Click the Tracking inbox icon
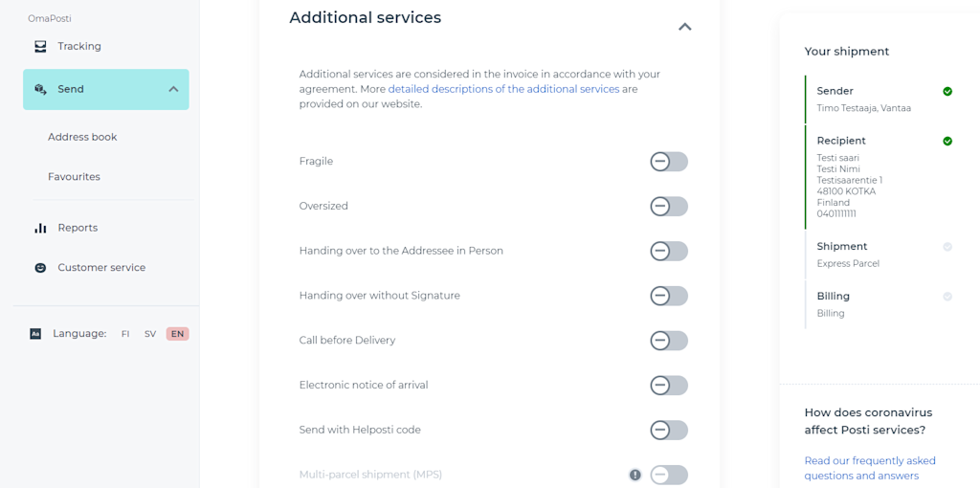 click(x=40, y=46)
